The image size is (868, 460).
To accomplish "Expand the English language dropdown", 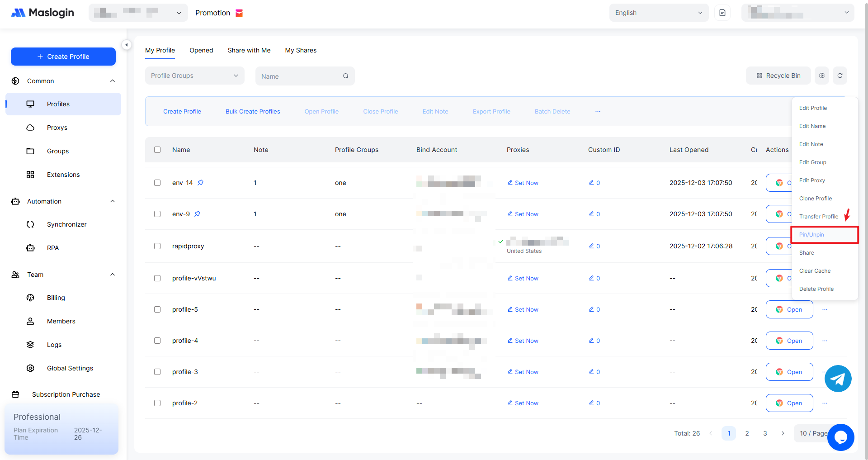I will (658, 13).
